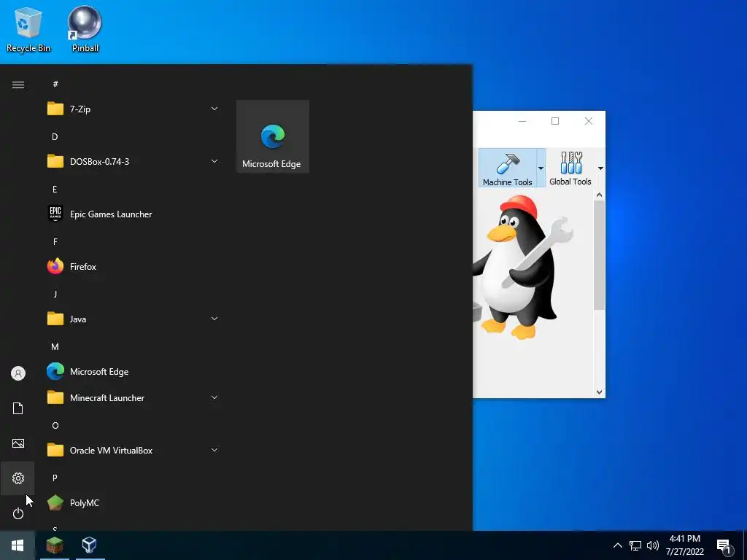Close the VirtualBox window

589,121
